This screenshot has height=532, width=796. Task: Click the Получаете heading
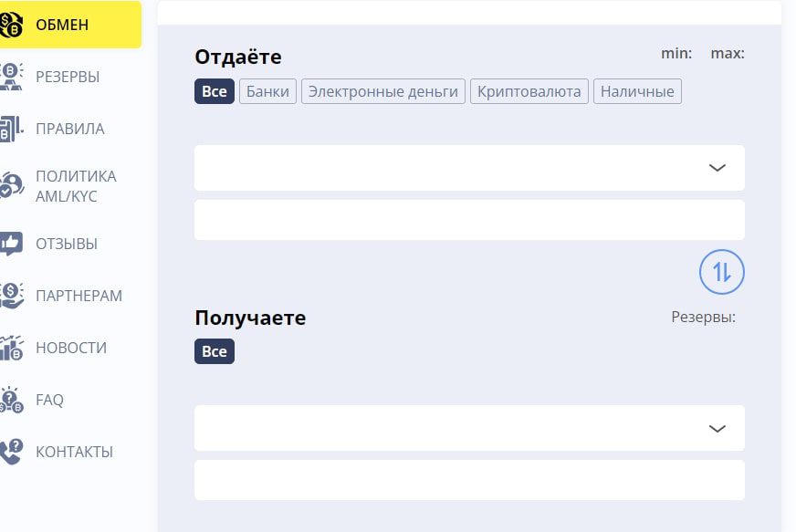250,318
